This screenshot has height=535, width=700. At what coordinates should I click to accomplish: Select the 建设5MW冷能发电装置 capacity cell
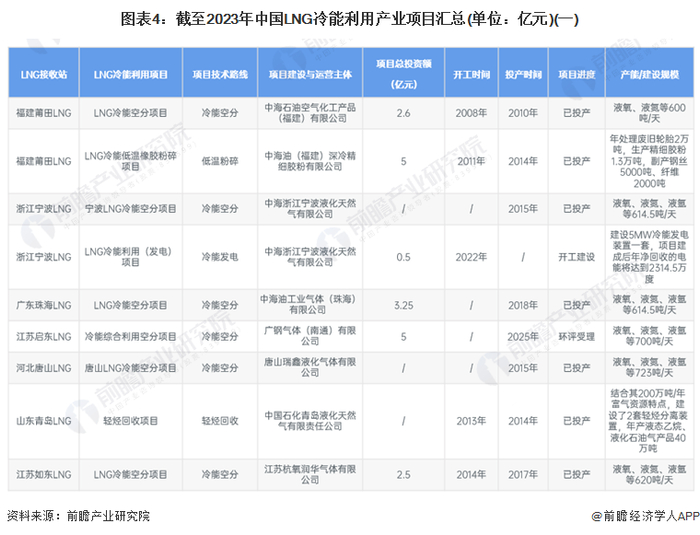click(x=650, y=257)
